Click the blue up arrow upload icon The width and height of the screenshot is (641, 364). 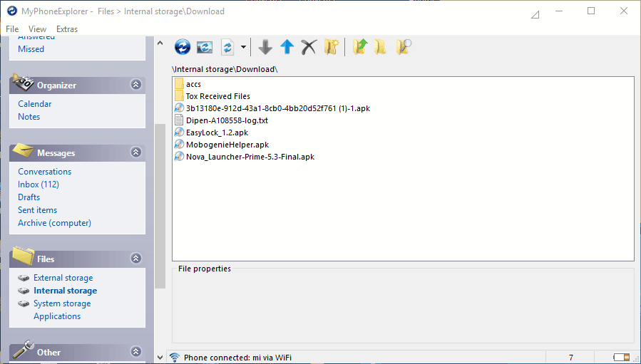287,47
